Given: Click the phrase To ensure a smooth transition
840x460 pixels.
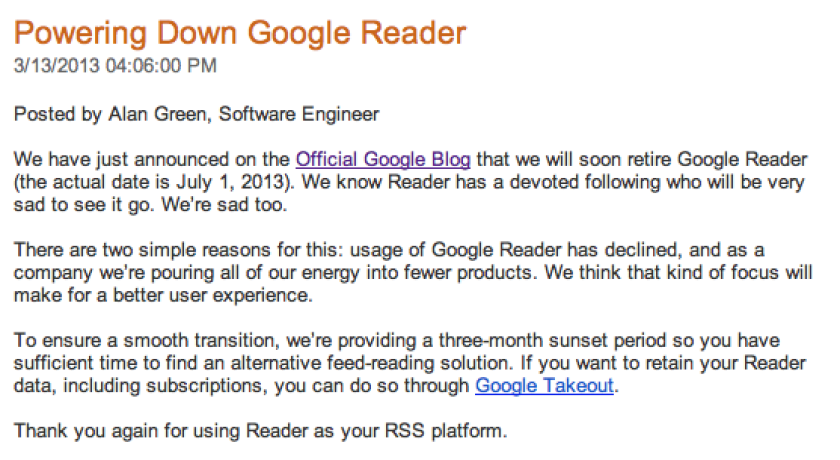Looking at the screenshot, I should coord(145,341).
